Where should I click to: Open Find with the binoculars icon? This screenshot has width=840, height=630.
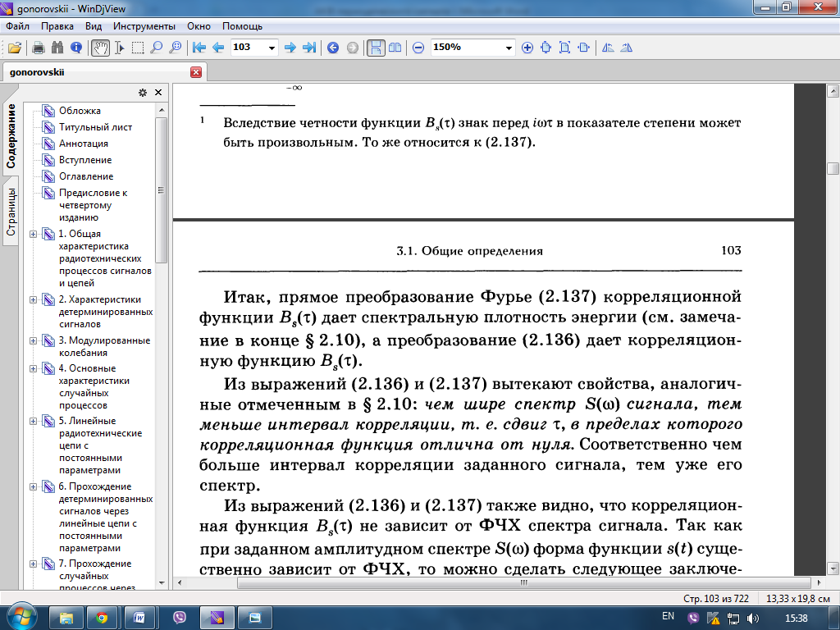click(x=57, y=48)
